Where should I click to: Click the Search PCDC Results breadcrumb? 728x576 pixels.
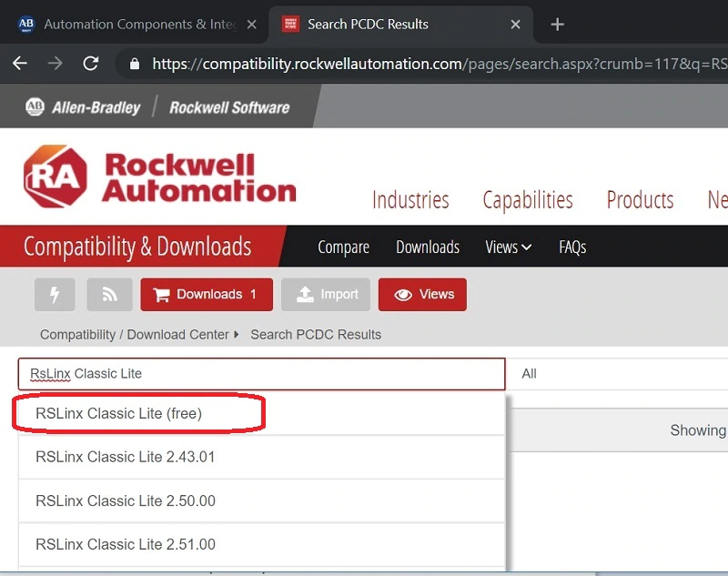tap(316, 335)
